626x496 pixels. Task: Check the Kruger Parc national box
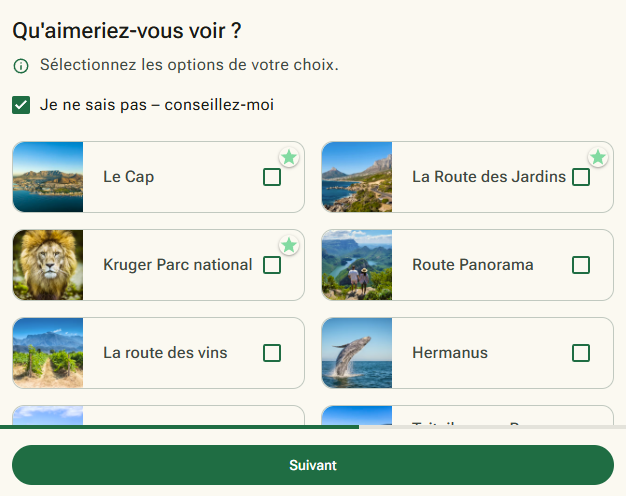coord(272,265)
